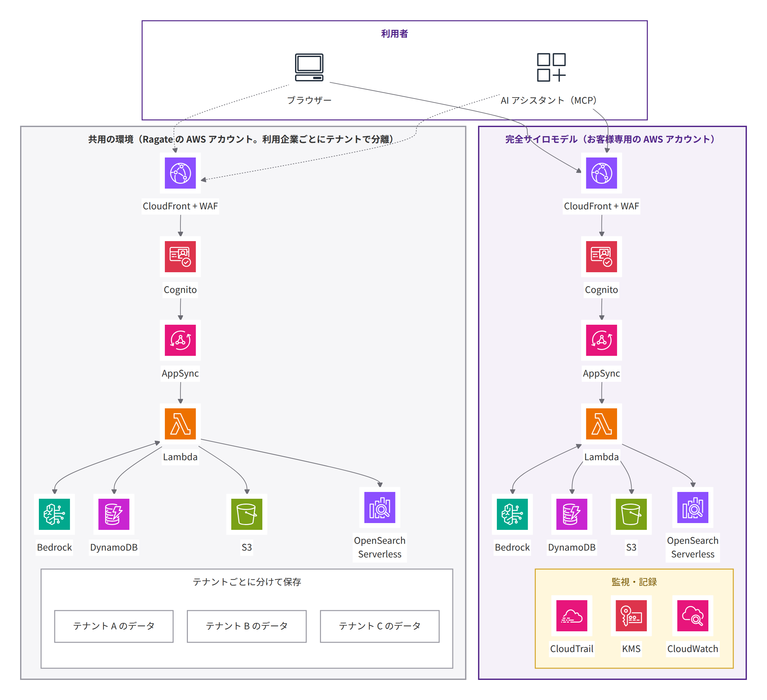Screen dimensions: 767x700
Task: Click the 共用の環境 group heading
Action: (x=240, y=139)
